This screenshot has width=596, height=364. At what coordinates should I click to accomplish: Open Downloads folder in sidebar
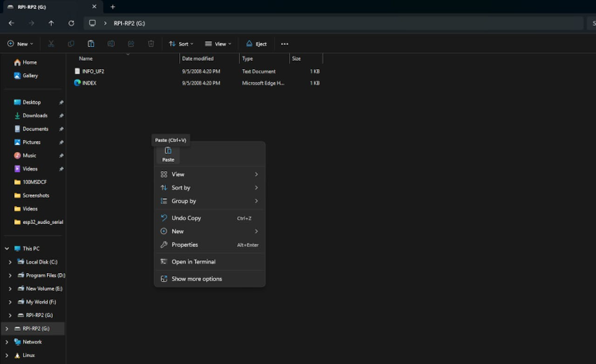(34, 115)
